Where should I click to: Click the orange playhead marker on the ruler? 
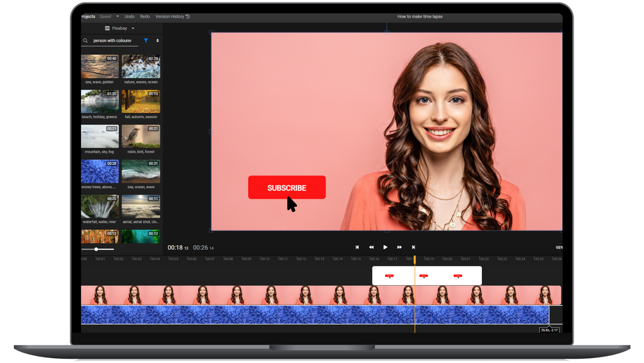pos(415,260)
